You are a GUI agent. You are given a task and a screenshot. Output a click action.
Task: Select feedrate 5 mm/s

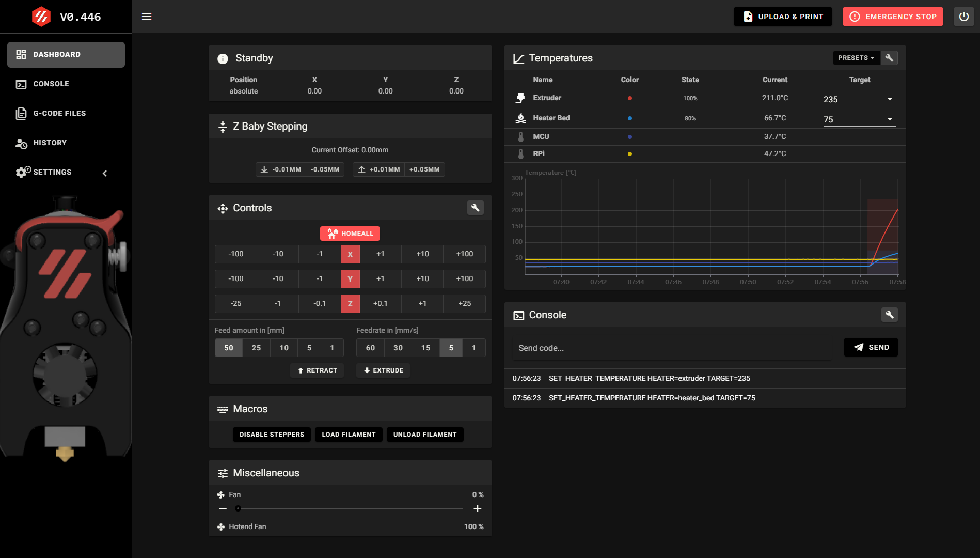[x=451, y=348]
